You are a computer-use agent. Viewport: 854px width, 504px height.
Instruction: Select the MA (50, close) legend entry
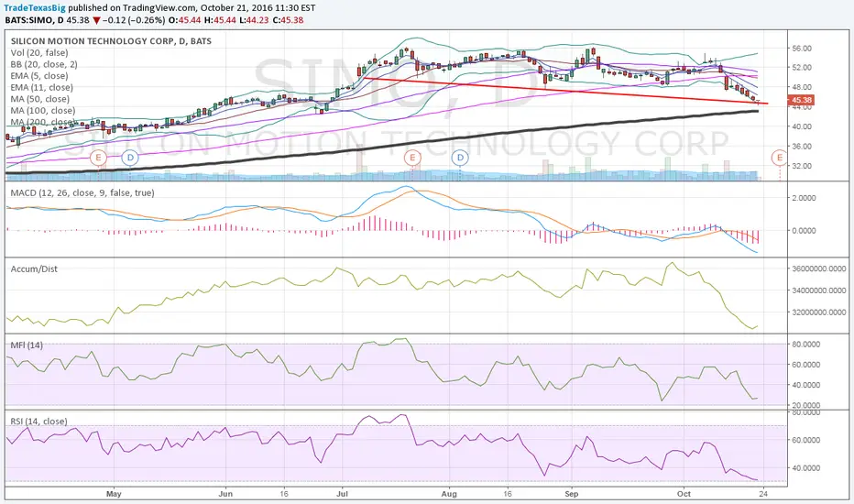pos(39,99)
